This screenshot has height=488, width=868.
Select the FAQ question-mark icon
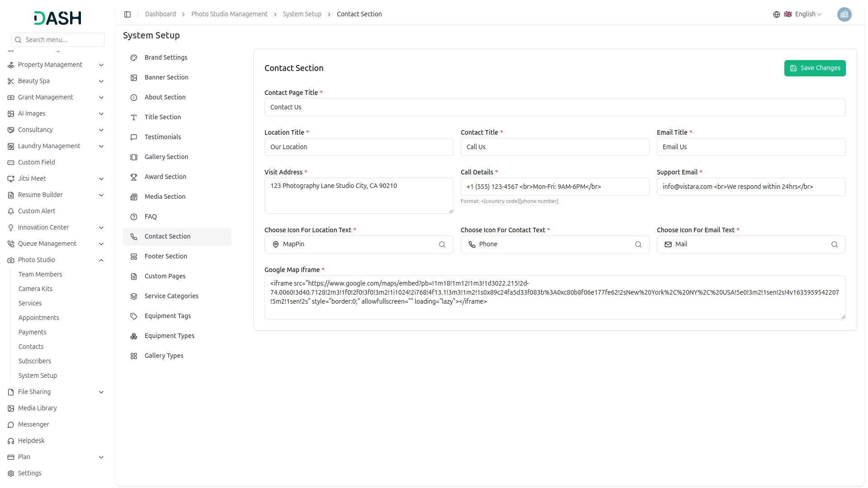point(133,217)
